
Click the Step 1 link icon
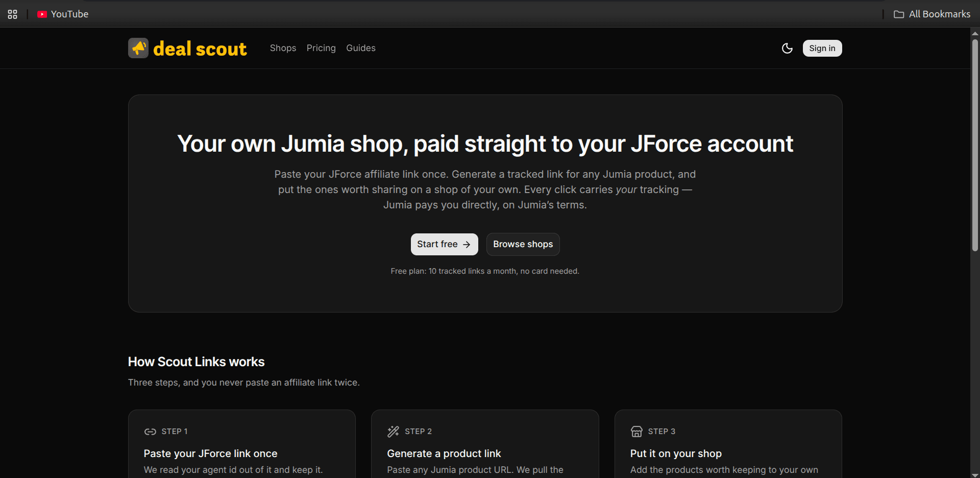(x=150, y=432)
